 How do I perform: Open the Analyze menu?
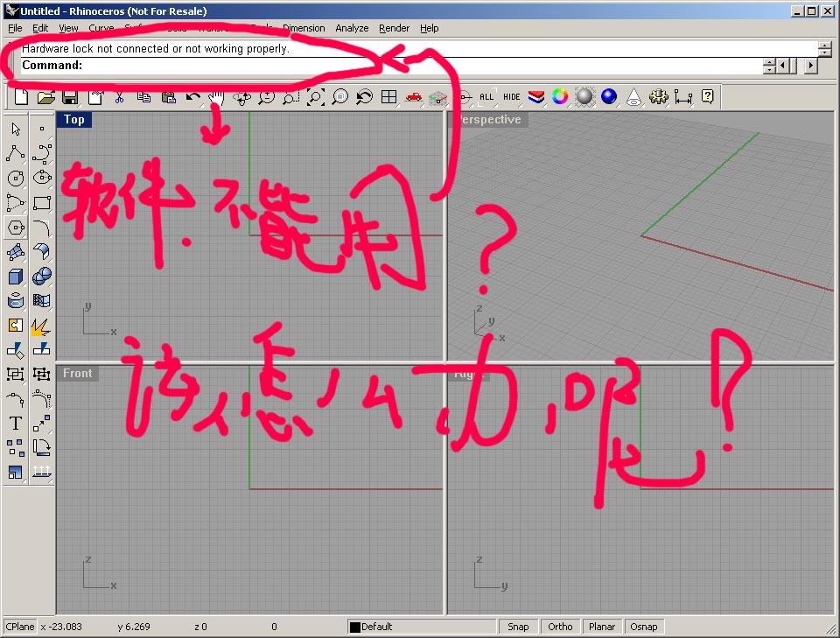352,28
